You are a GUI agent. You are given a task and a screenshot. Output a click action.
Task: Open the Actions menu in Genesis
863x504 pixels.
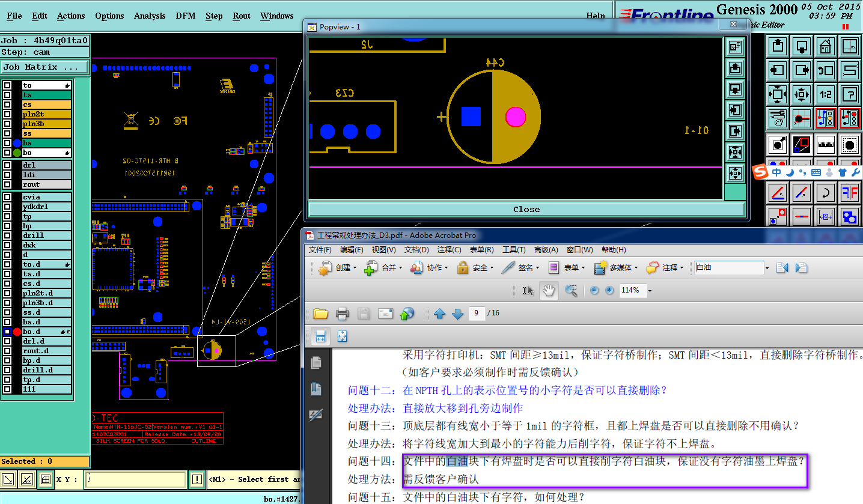pos(71,16)
